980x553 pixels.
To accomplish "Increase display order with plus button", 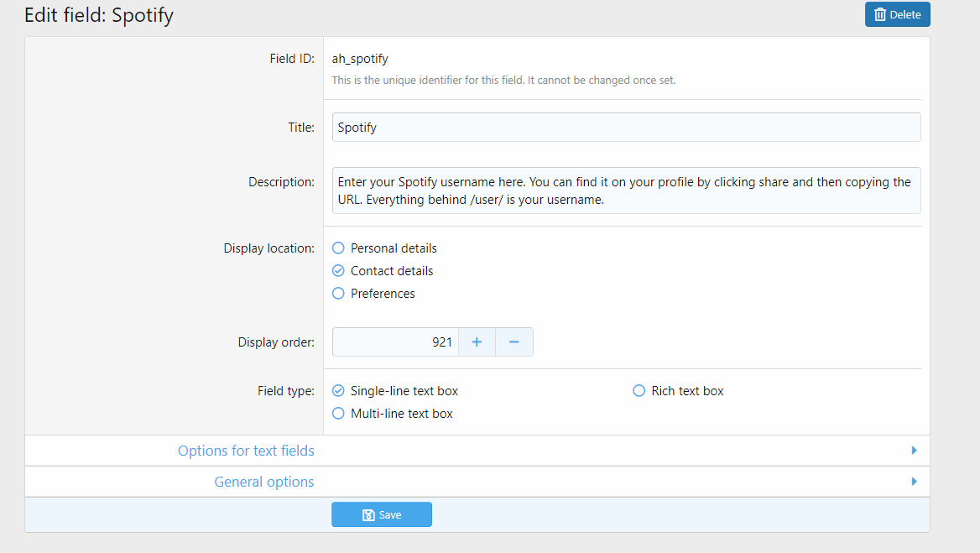I will (477, 342).
